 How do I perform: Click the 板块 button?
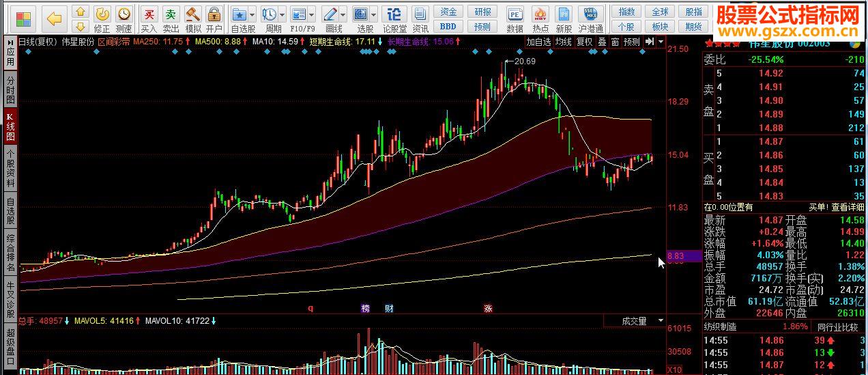(660, 27)
